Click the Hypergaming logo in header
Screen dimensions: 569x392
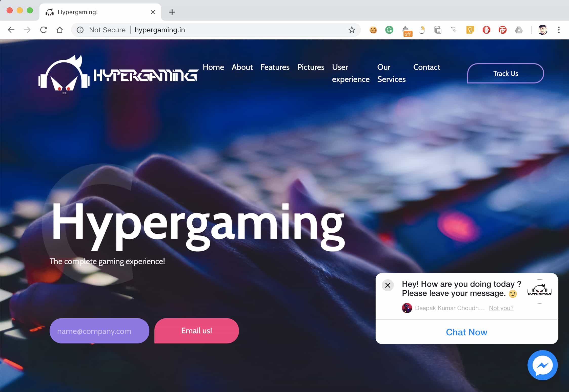pyautogui.click(x=118, y=74)
